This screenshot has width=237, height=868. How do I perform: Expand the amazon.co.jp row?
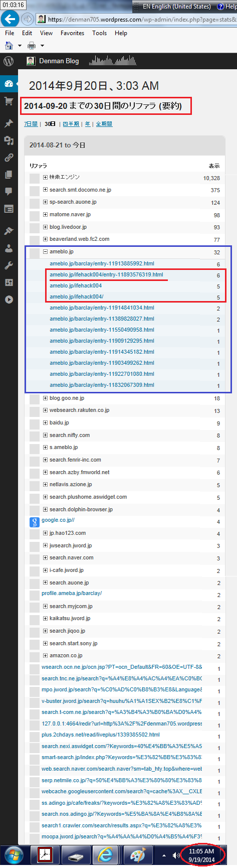point(45,656)
